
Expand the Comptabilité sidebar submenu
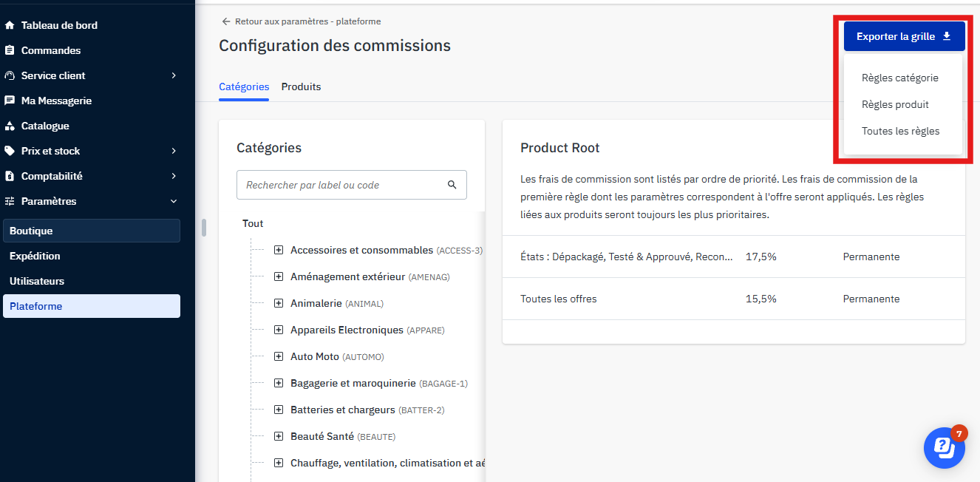tap(174, 176)
